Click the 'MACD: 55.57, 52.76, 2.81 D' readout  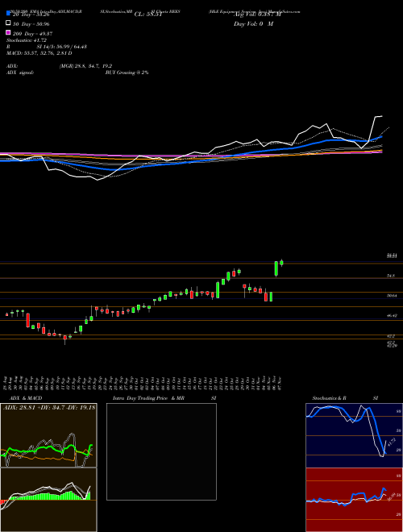39,53
